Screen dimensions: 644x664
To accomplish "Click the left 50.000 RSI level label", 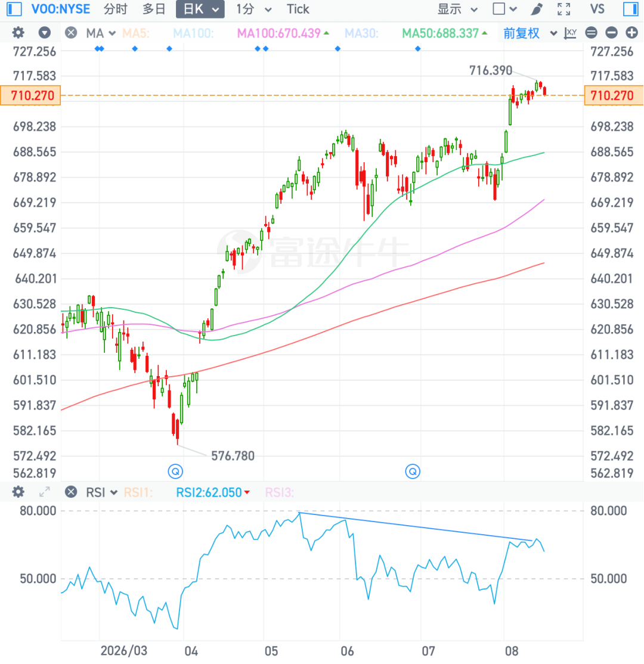I will (38, 578).
